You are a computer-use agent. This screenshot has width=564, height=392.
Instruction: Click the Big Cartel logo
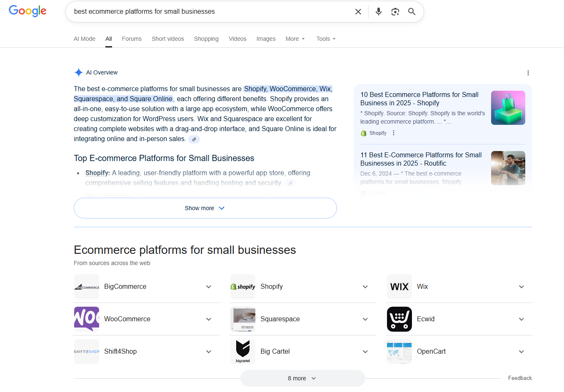click(x=243, y=352)
